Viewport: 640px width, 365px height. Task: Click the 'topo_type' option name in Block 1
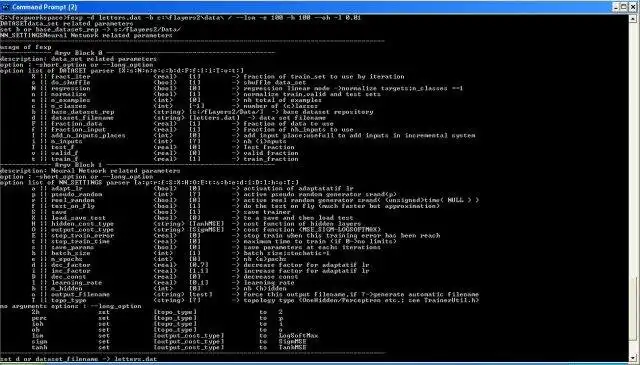(69, 300)
